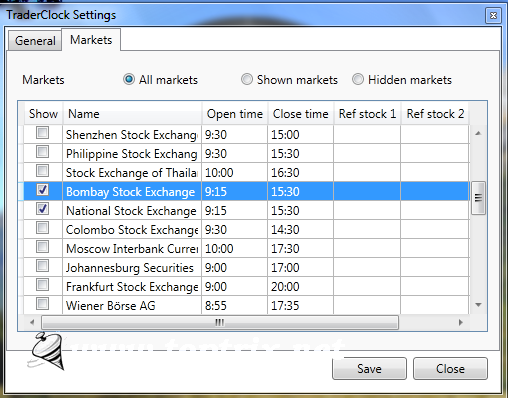Viewport: 508px width, 398px height.
Task: Check the Johannesburg Securities checkbox
Action: pos(42,266)
